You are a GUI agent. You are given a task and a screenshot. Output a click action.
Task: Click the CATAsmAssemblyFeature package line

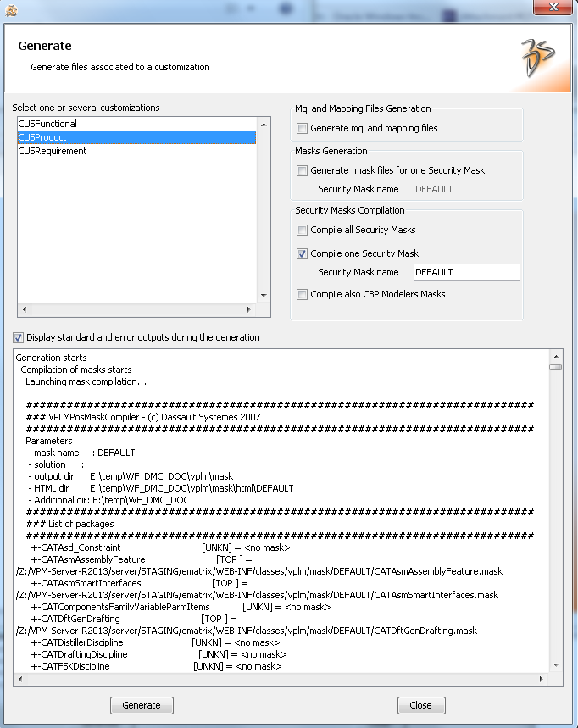(142, 560)
